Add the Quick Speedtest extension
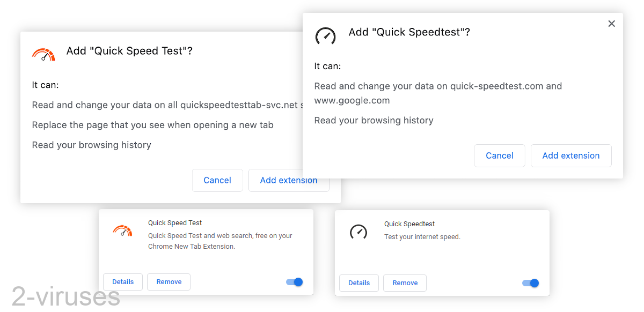 point(571,155)
